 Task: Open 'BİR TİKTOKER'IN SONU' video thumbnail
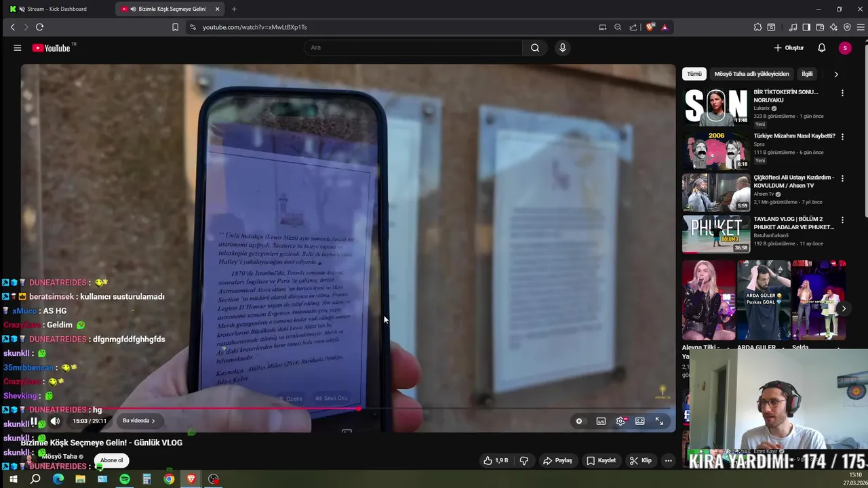(x=716, y=106)
